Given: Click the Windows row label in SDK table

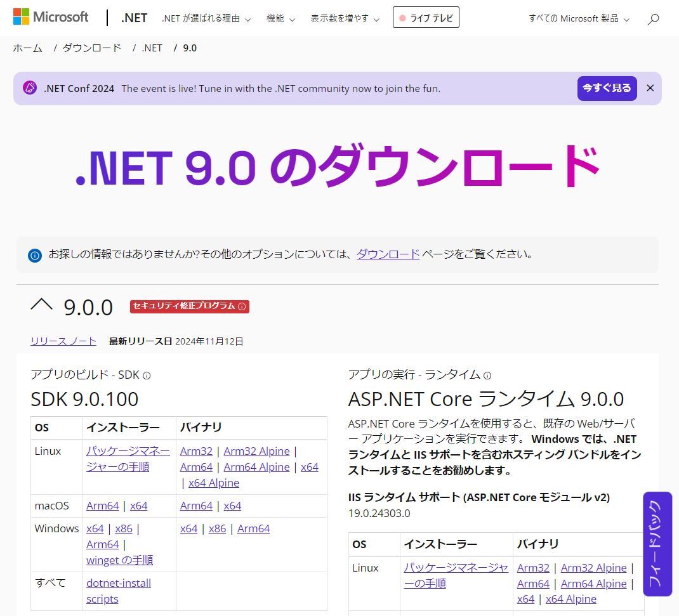Looking at the screenshot, I should [x=56, y=528].
